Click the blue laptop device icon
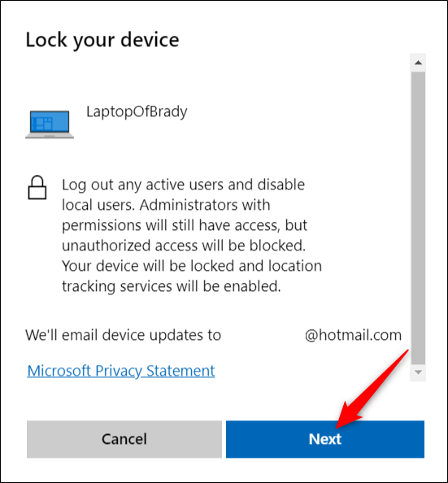 50,124
